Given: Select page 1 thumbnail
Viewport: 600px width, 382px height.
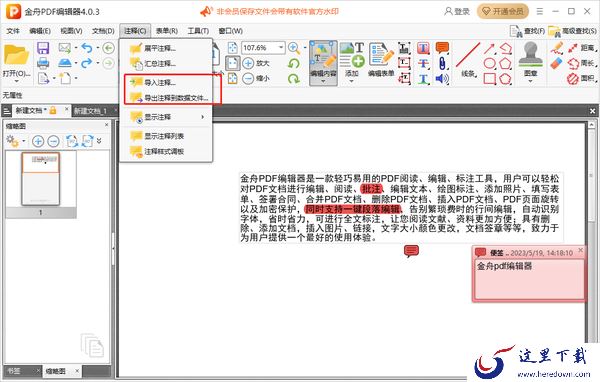Looking at the screenshot, I should click(x=41, y=178).
